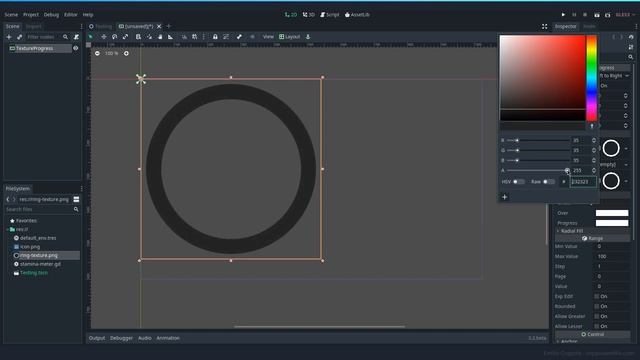
Task: Open the Help menu
Action: pos(88,15)
